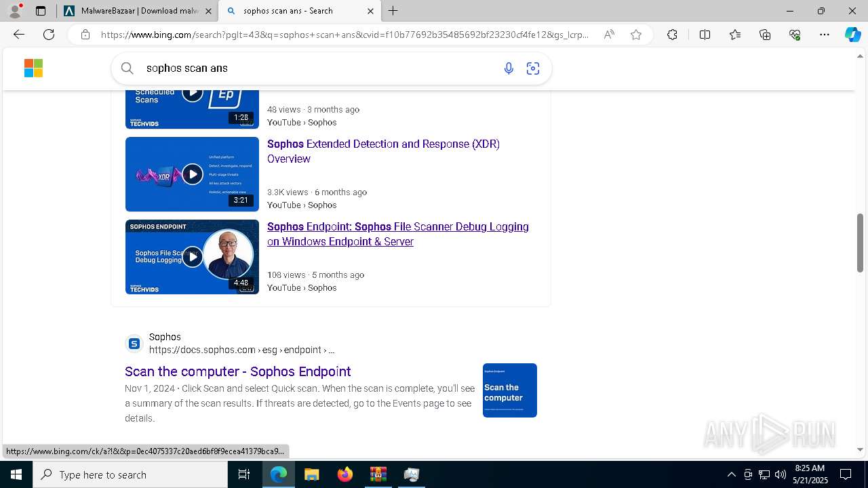Open Browser essentials heart icon
Viewport: 868px width, 488px height.
coord(795,35)
